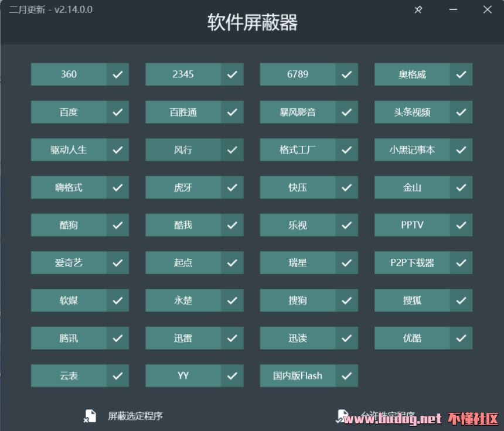The height and width of the screenshot is (431, 504).
Task: Click the 360 label button
Action: coord(69,74)
